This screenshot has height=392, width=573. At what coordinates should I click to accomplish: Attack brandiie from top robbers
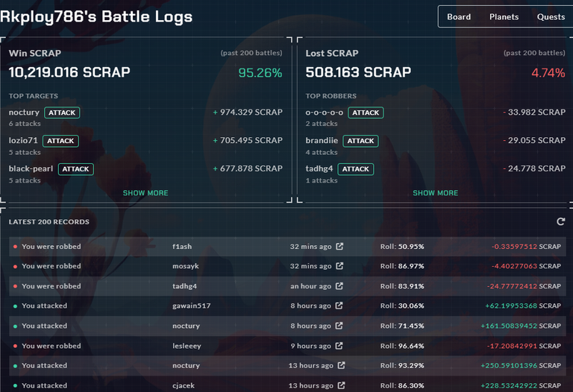point(360,141)
